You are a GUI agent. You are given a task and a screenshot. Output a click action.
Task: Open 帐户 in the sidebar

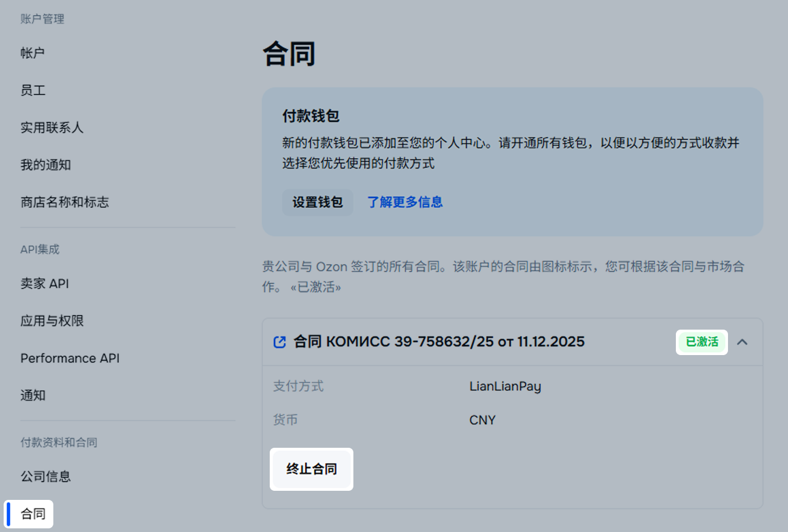click(x=33, y=53)
